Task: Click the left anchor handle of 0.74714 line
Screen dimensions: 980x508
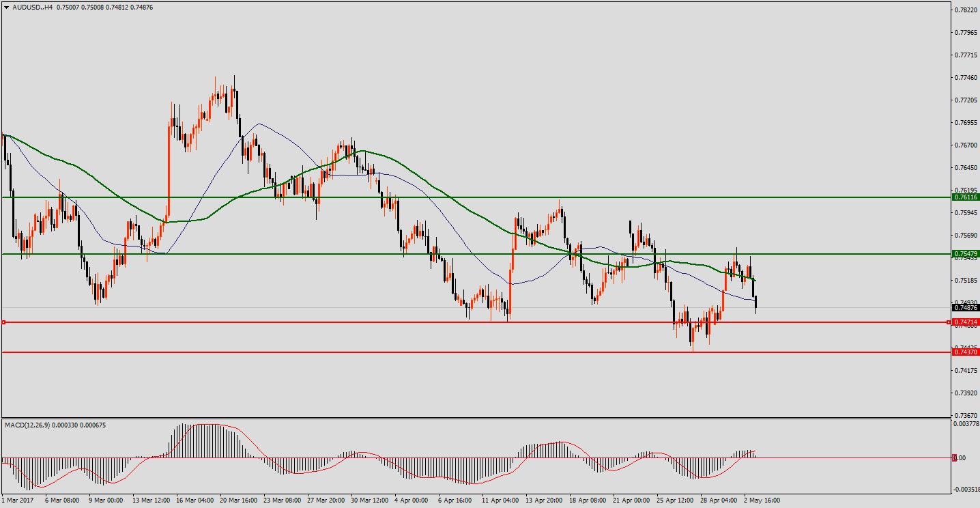Action: click(x=4, y=322)
